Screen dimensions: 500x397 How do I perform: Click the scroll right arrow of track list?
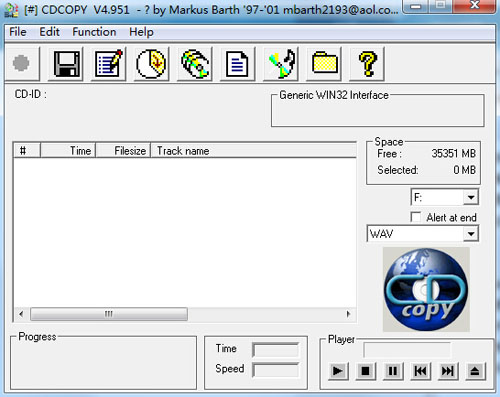coord(348,314)
